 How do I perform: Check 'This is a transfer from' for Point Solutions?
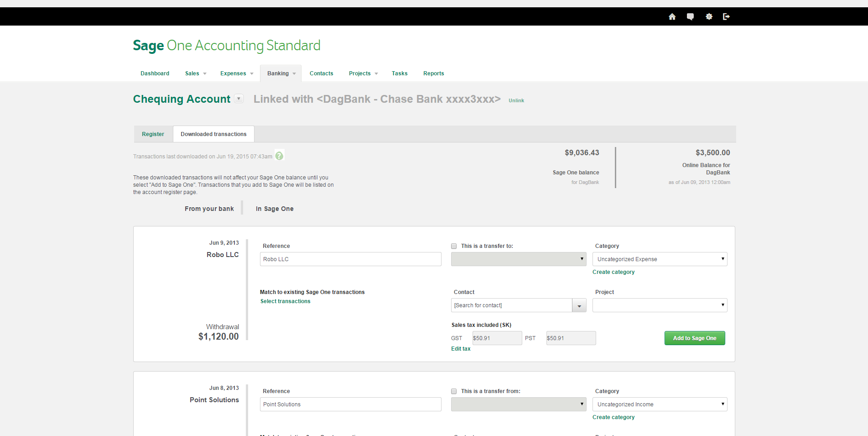(x=454, y=391)
